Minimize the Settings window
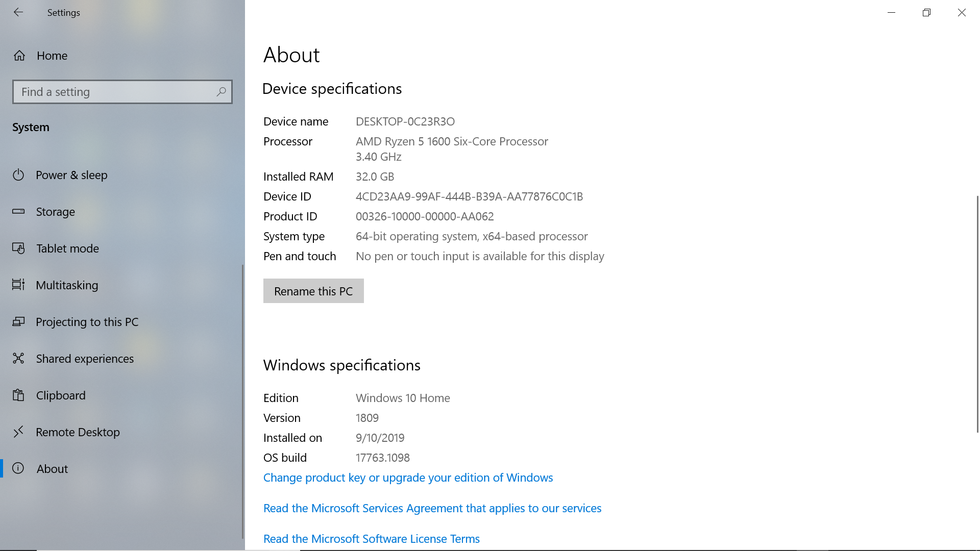980x551 pixels. pyautogui.click(x=892, y=12)
